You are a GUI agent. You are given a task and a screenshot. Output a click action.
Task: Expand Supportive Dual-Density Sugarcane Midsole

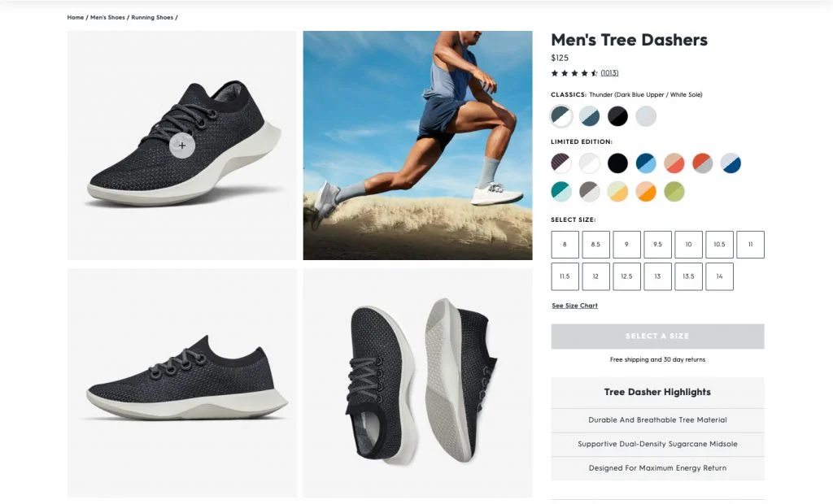(657, 445)
